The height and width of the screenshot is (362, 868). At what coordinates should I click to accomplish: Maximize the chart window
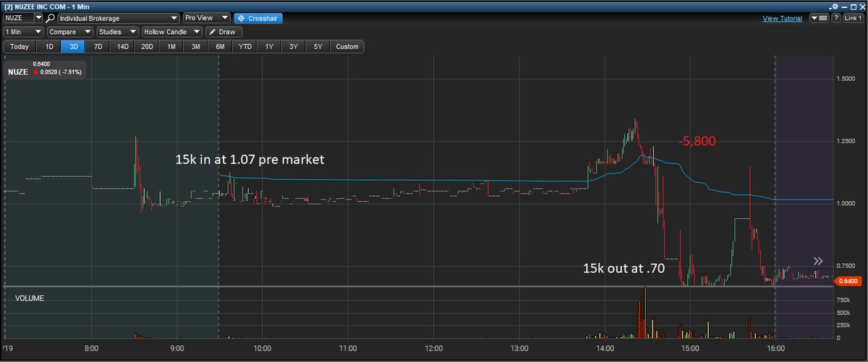click(854, 7)
